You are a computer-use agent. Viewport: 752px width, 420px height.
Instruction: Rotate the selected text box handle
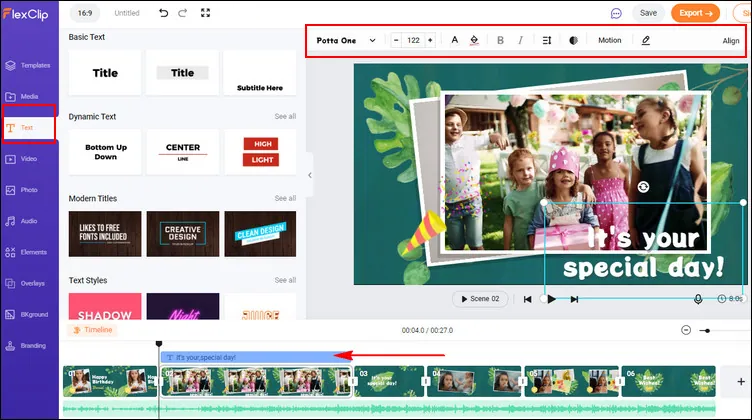pos(643,187)
